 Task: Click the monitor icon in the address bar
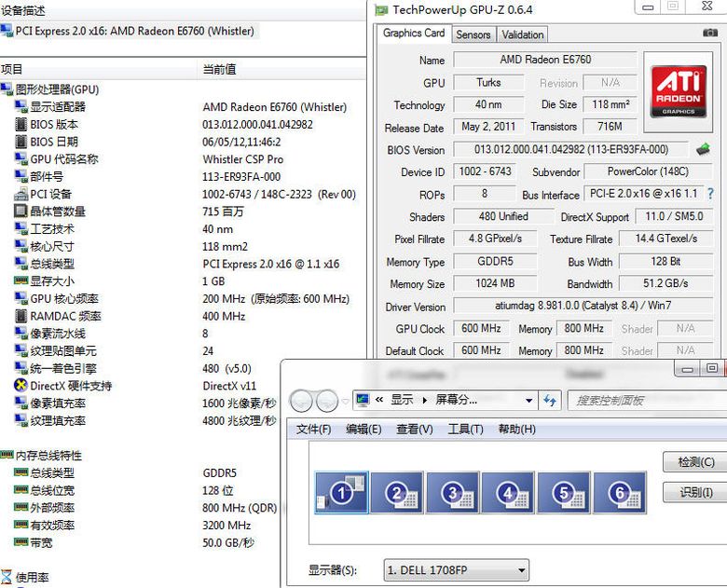click(363, 400)
